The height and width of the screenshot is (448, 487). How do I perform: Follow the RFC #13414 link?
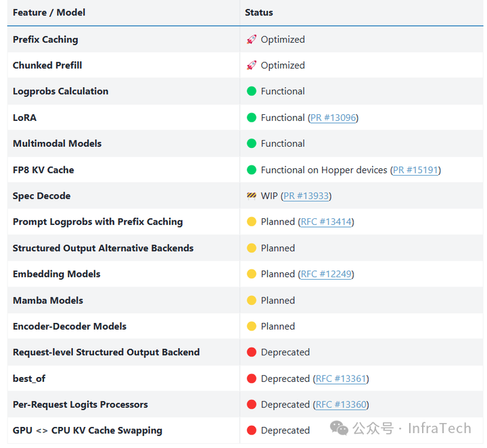pos(325,222)
